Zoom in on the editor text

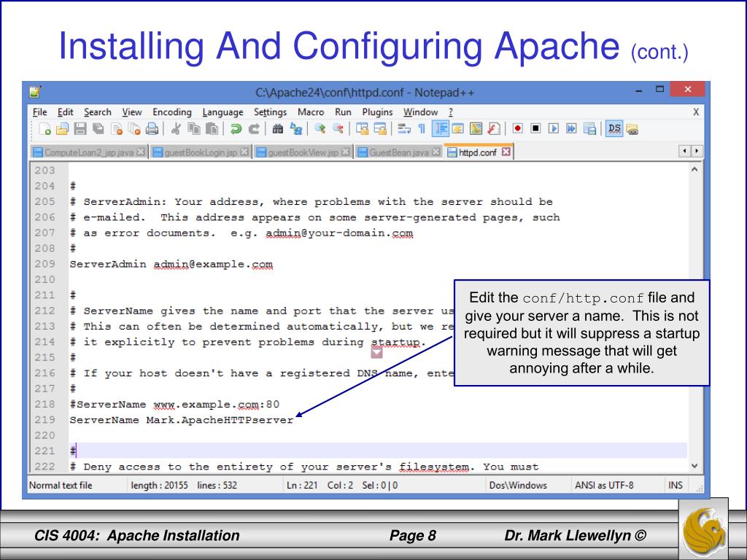[320, 128]
